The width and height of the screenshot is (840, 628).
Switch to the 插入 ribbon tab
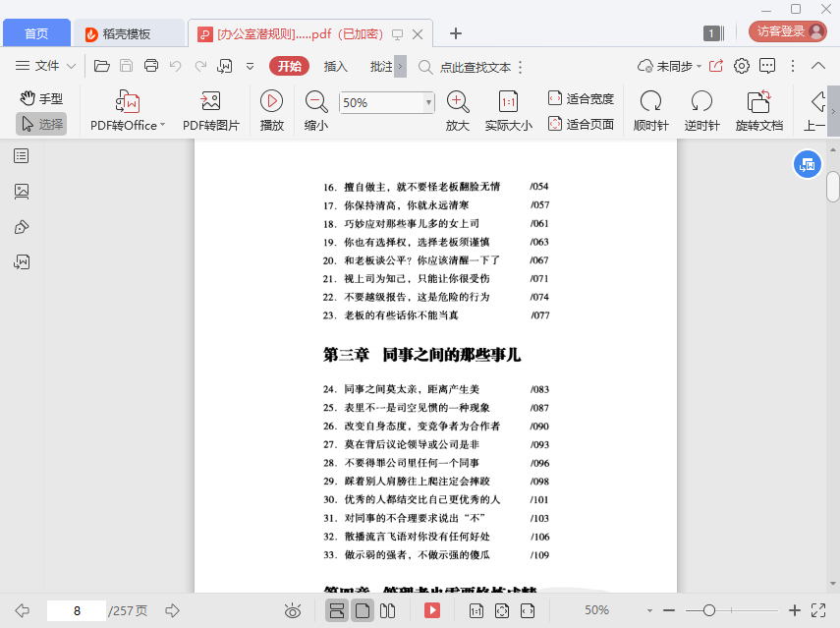335,67
